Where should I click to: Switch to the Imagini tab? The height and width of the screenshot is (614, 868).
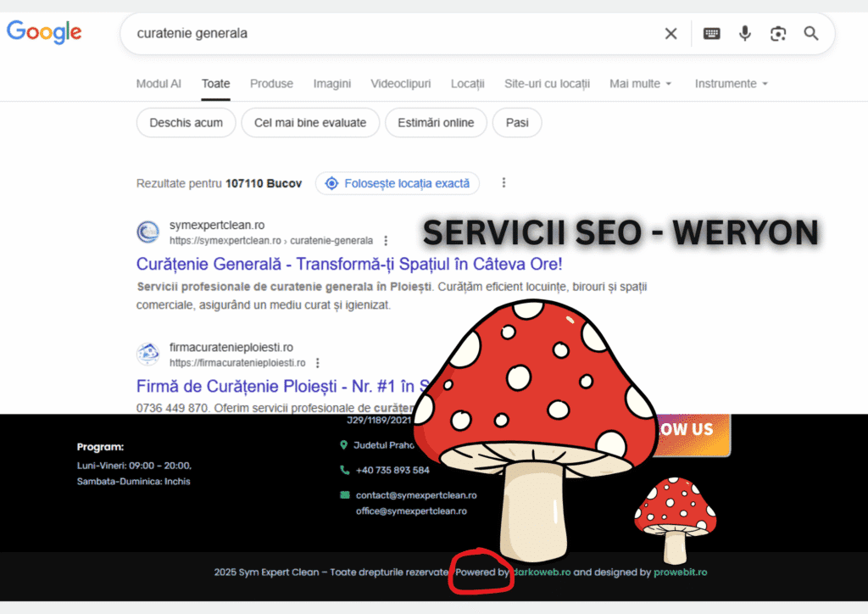[x=331, y=84]
